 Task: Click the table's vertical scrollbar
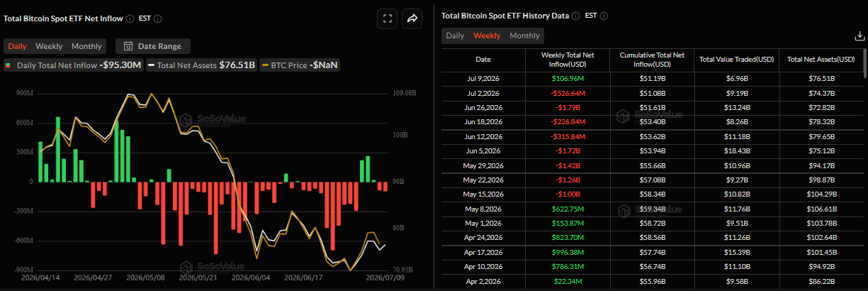[x=864, y=62]
